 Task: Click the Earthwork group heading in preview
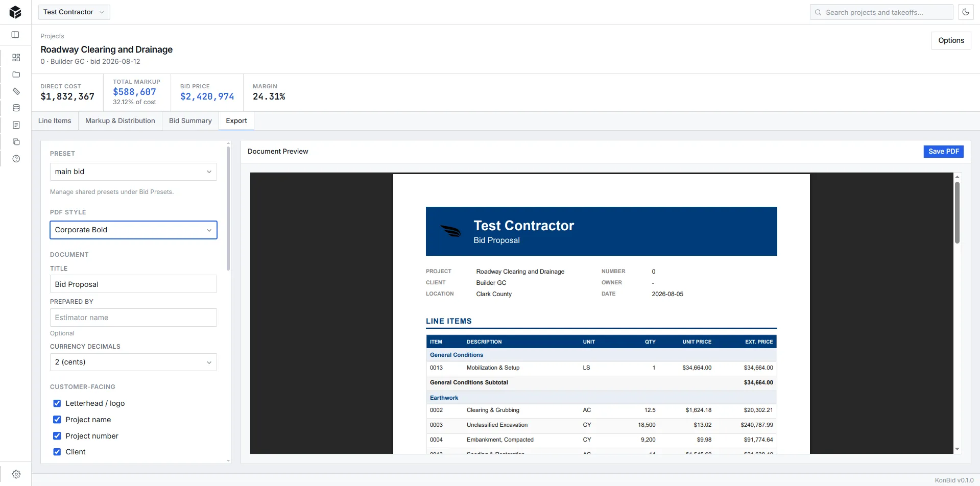click(x=444, y=398)
